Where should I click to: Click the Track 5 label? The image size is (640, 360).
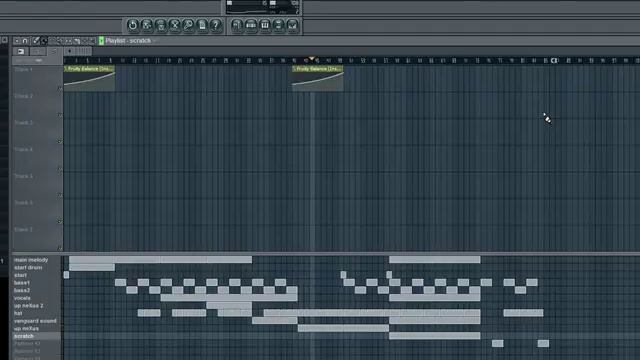pos(23,176)
